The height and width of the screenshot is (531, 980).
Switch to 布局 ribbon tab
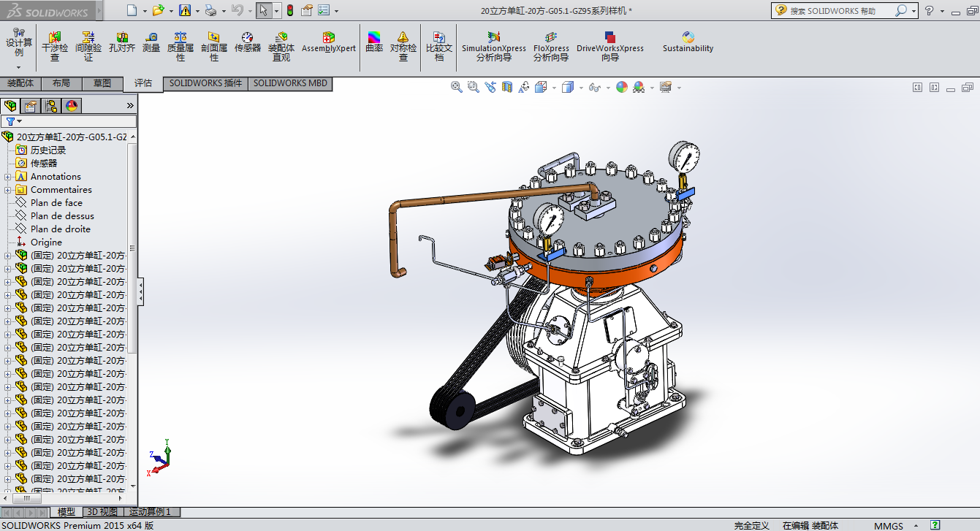click(x=61, y=84)
